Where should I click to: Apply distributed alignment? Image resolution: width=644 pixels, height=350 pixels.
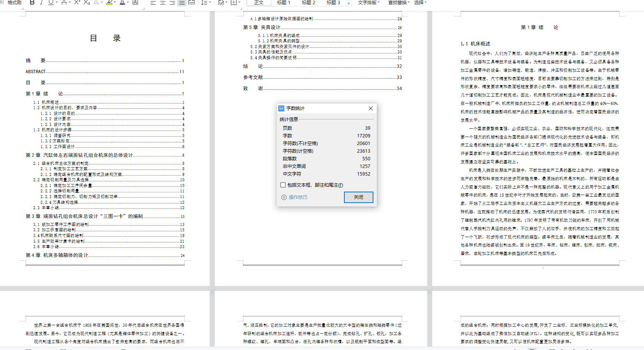[x=191, y=2]
